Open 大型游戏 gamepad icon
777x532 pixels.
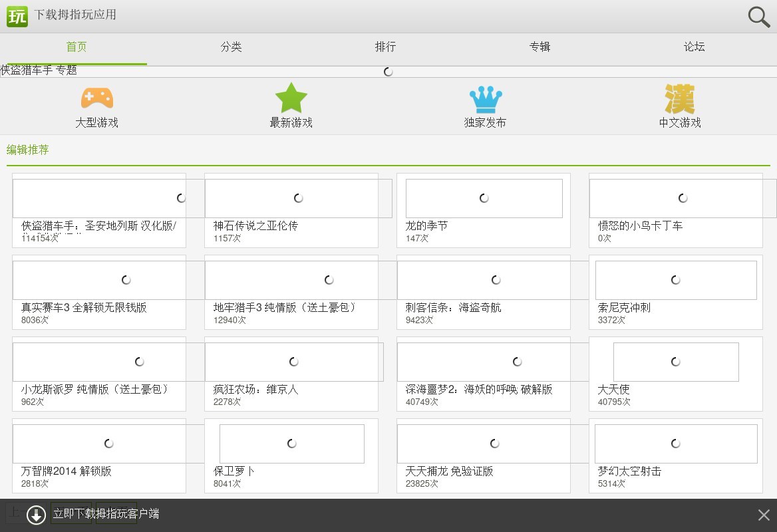pyautogui.click(x=96, y=98)
